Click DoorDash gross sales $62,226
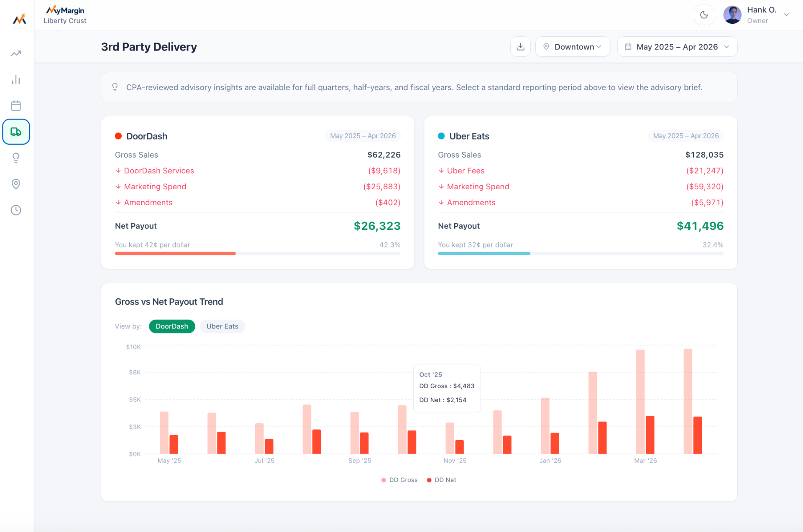 pos(384,155)
